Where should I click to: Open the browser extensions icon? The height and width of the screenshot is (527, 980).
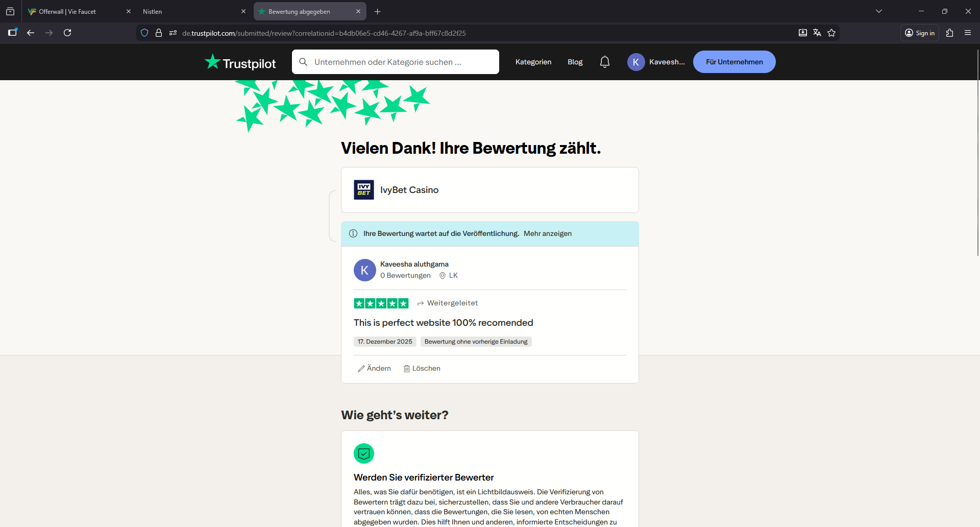(949, 33)
